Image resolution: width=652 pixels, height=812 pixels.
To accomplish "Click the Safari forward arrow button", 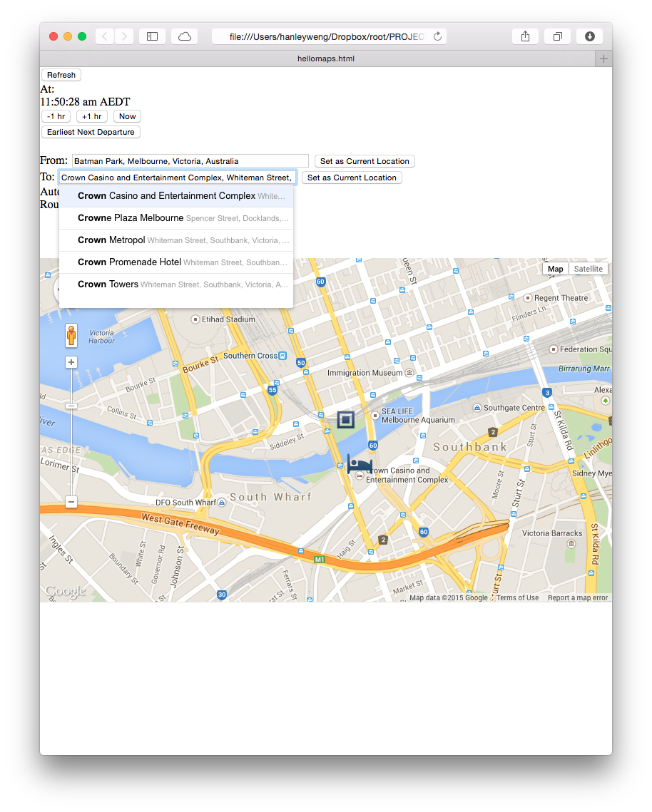I will (124, 36).
